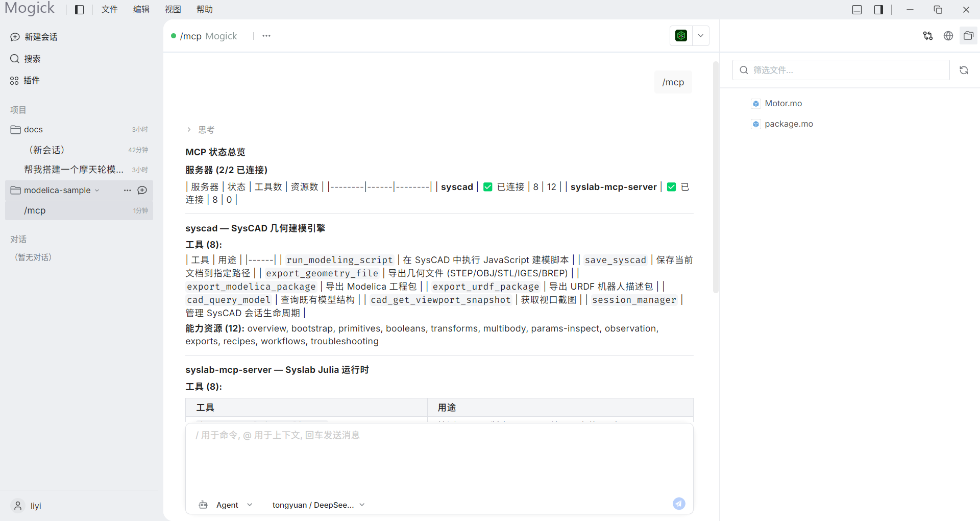This screenshot has height=521, width=980.
Task: Click the 筛选文件 filter field
Action: (841, 70)
